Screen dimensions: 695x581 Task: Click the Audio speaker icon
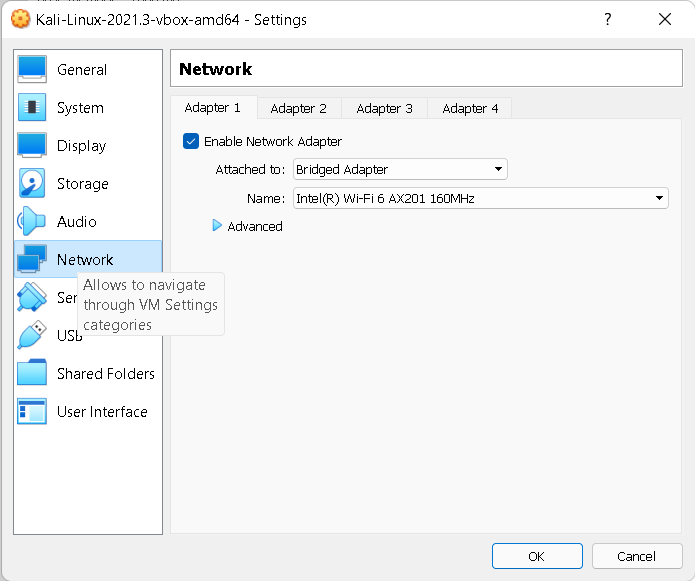31,221
